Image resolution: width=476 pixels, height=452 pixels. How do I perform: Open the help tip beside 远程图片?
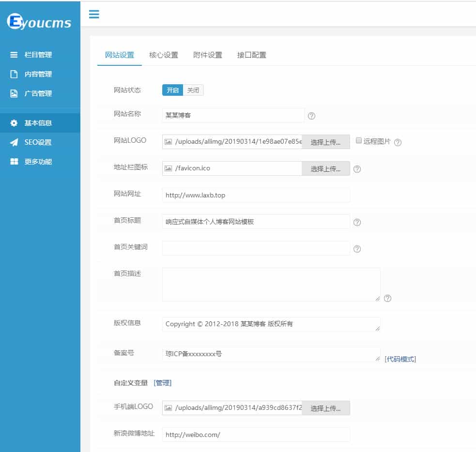coord(398,142)
